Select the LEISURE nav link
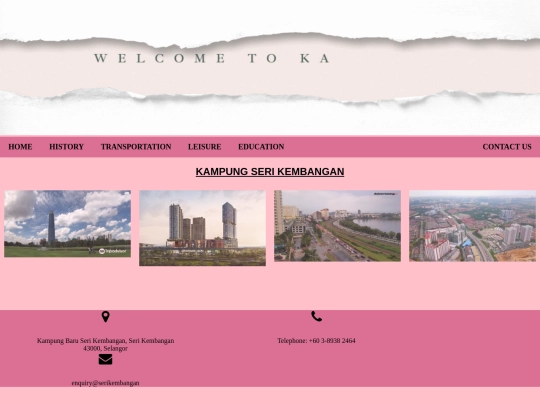540x405 pixels. (x=205, y=147)
